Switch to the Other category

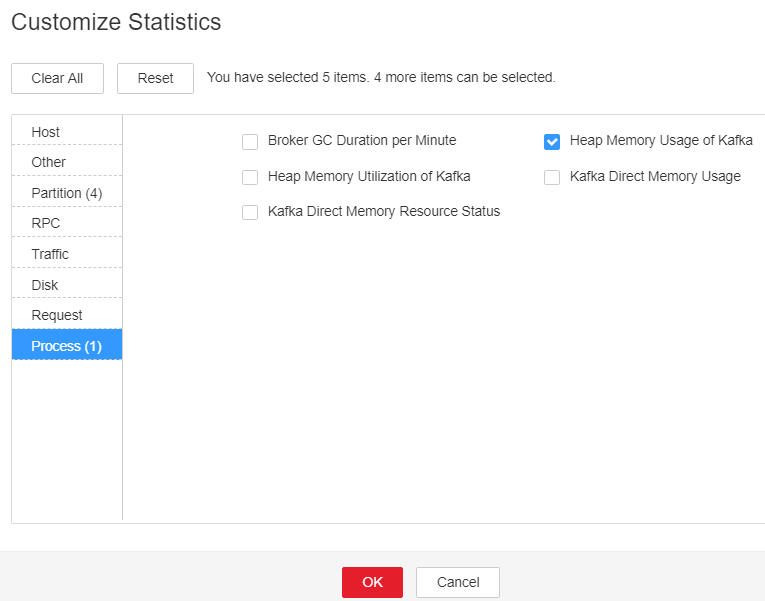point(67,161)
